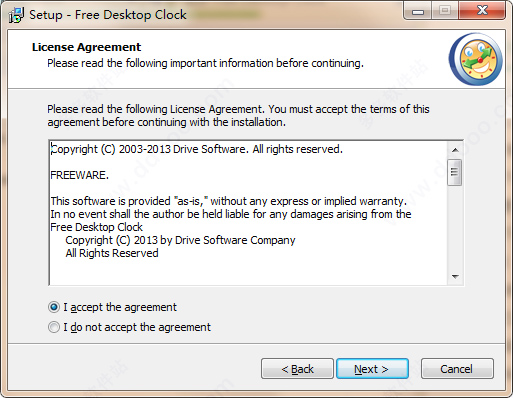Select 'I accept the agreement' radio button
This screenshot has height=398, width=513.
click(54, 307)
